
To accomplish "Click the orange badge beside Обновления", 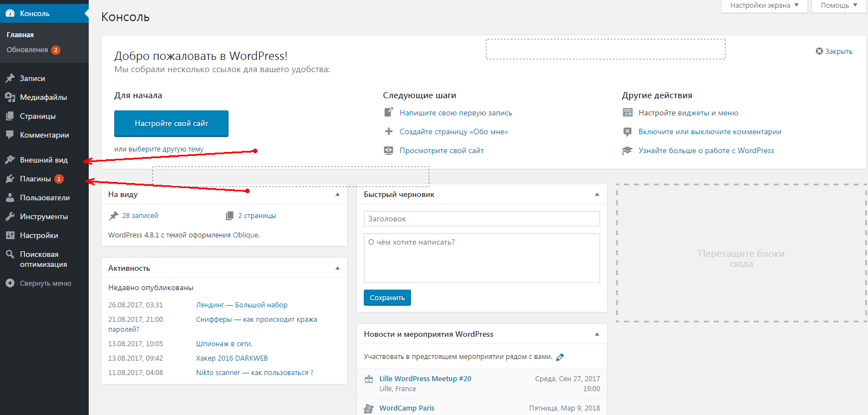I will tap(55, 50).
